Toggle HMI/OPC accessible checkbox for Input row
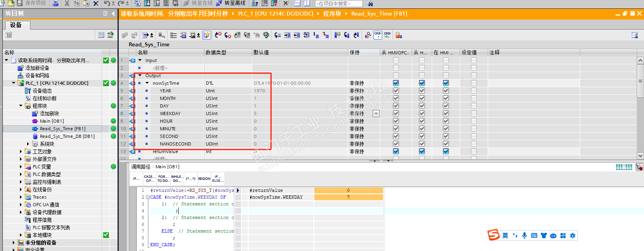The height and width of the screenshot is (251, 644). tap(396, 60)
